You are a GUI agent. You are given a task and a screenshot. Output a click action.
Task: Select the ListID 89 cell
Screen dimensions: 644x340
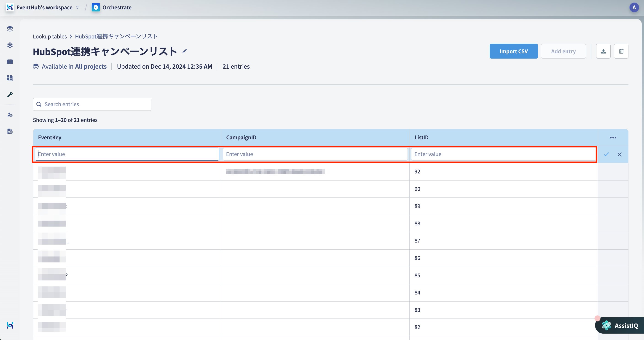tap(503, 206)
